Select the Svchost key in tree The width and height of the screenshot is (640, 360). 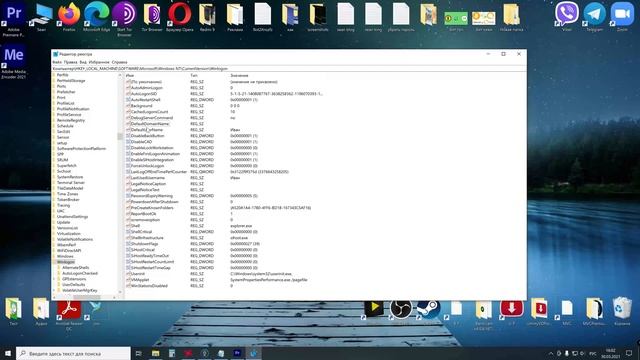pyautogui.click(x=64, y=171)
